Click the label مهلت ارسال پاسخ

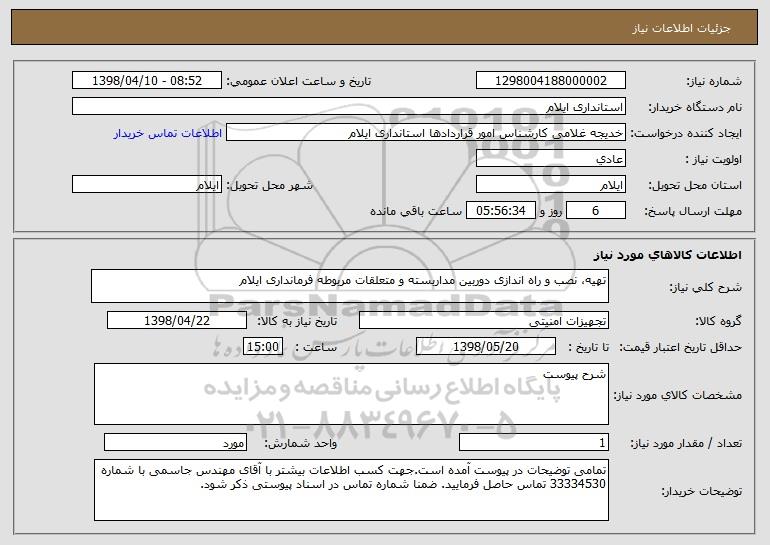[x=693, y=212]
